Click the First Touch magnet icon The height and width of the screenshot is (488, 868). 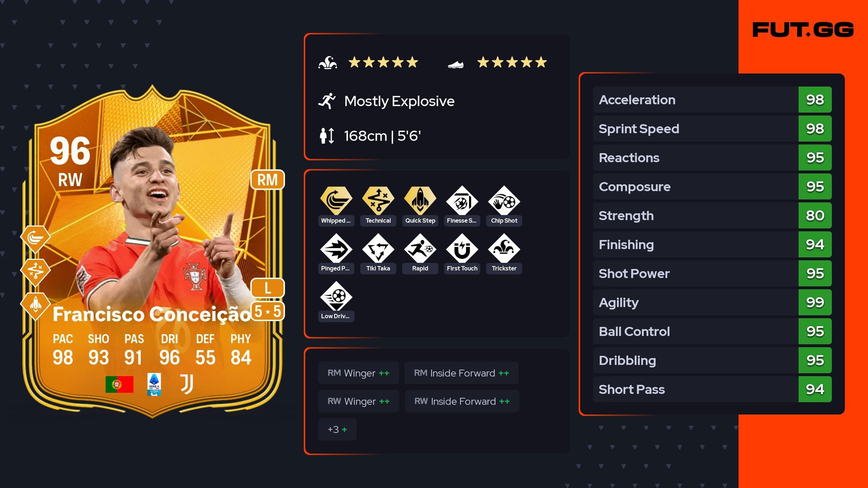click(x=462, y=248)
